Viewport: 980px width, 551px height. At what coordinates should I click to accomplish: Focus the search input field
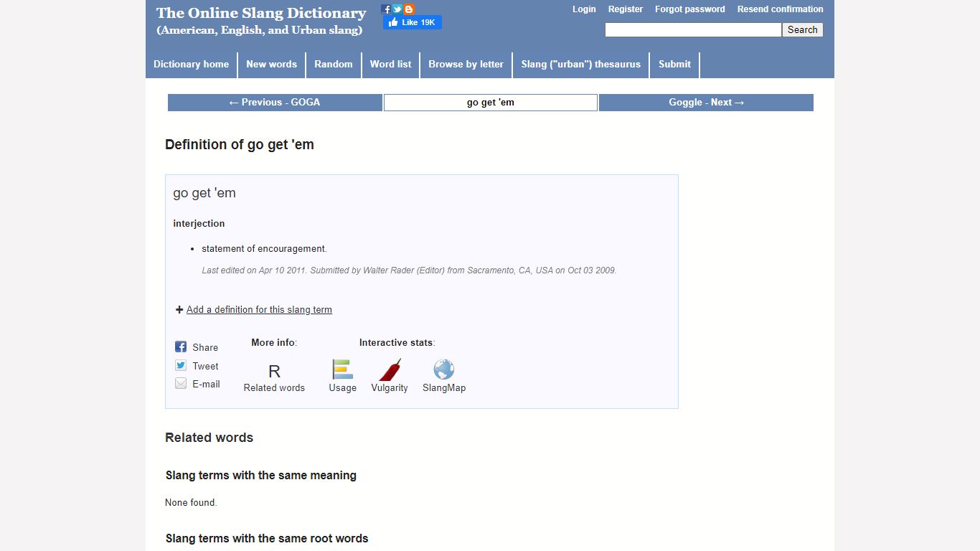693,29
